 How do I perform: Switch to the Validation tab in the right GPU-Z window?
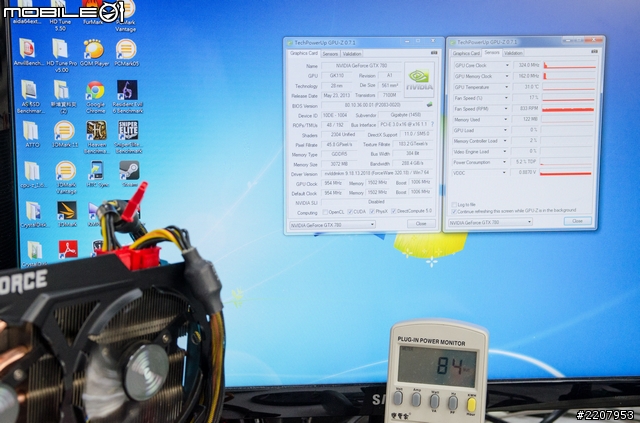pos(513,53)
